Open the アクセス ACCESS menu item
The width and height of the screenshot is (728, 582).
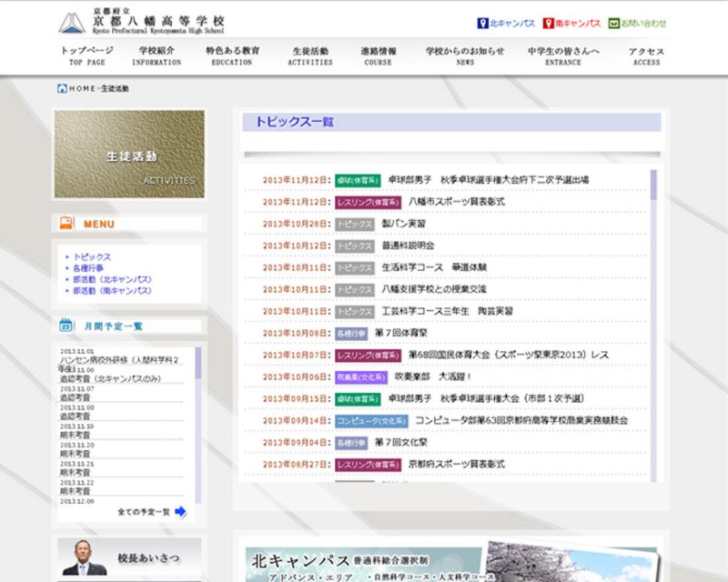click(646, 56)
